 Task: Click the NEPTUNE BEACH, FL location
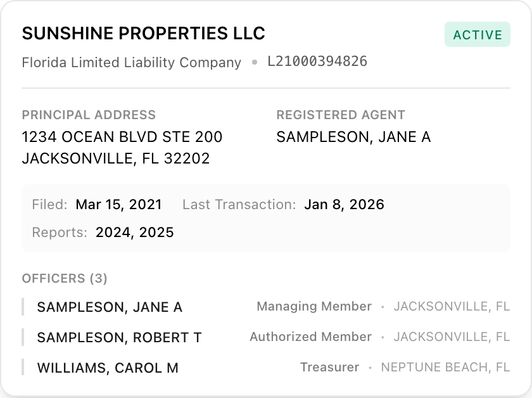point(445,367)
